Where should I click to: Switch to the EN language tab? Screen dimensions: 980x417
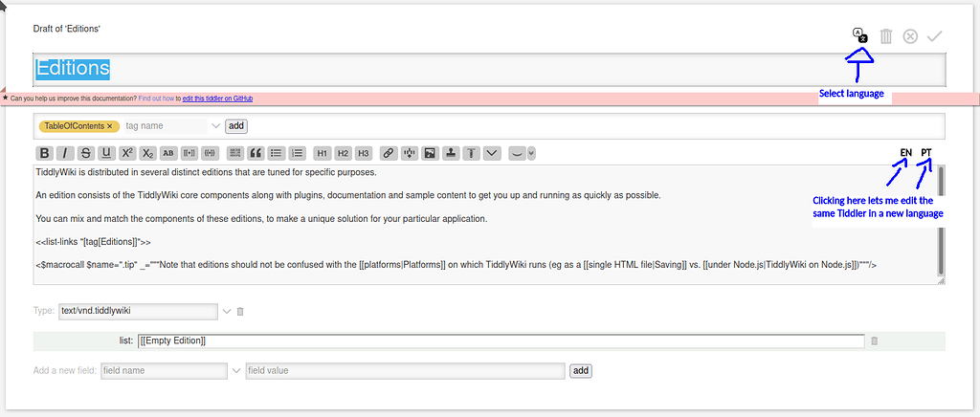pos(905,152)
